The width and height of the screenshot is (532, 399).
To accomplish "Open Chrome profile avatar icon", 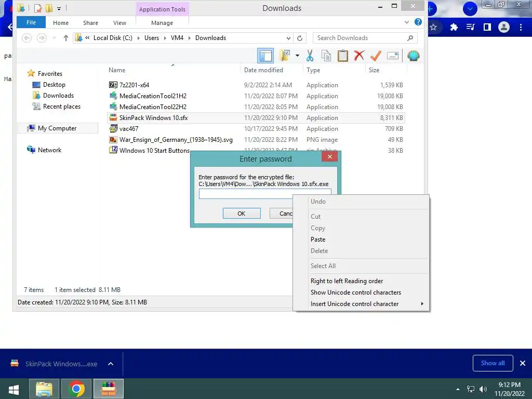I will (x=504, y=27).
